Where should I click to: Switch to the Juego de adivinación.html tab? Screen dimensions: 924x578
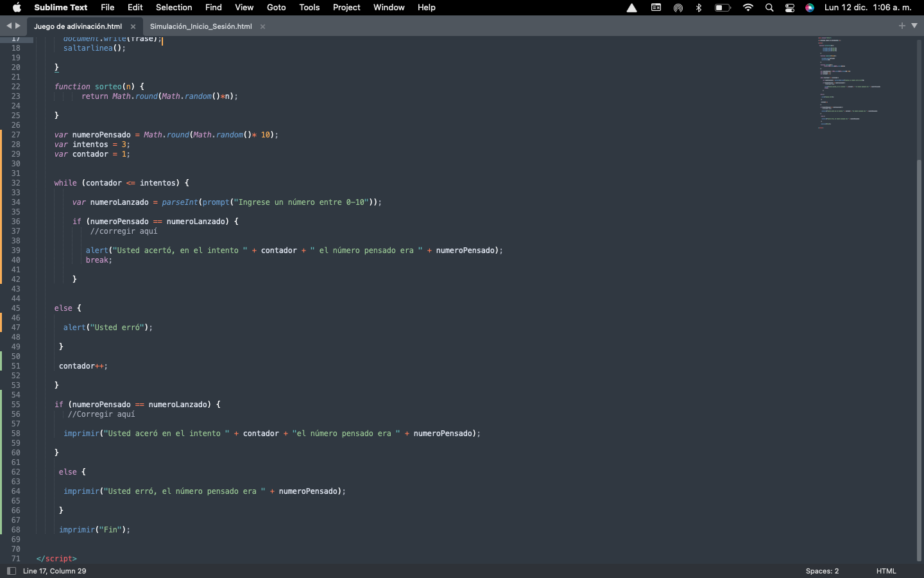click(78, 26)
